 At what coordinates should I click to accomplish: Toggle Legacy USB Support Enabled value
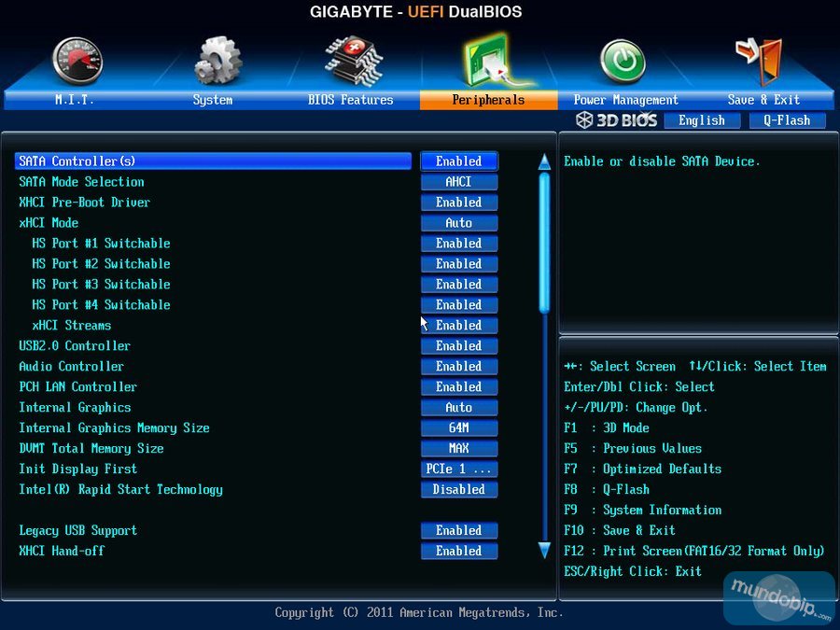pyautogui.click(x=459, y=530)
